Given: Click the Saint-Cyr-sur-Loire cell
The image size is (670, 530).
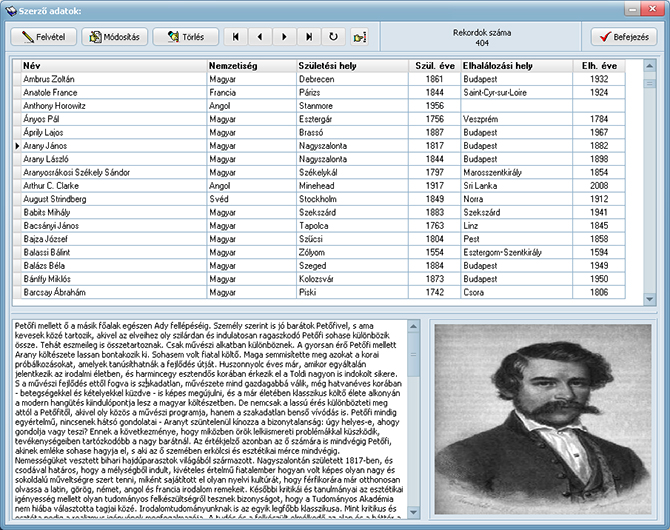Looking at the screenshot, I should pyautogui.click(x=517, y=92).
